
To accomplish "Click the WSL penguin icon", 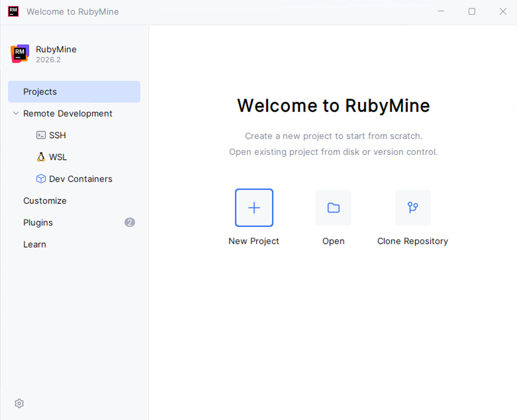I will 41,157.
